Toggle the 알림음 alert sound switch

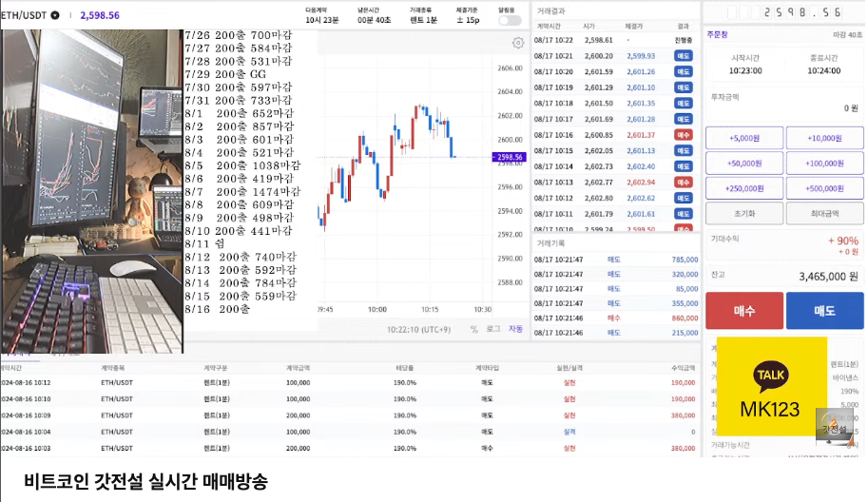510,21
